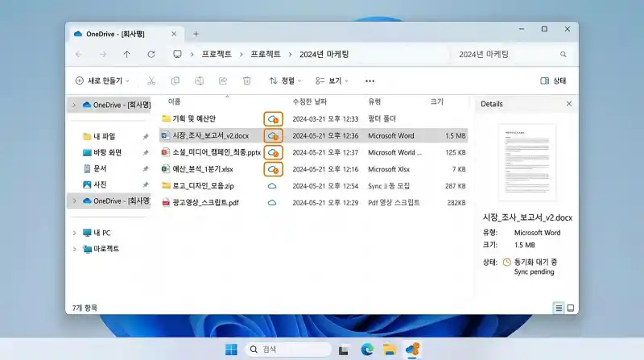The image size is (644, 360).
Task: Select file 광고영상_스크립트.pdf
Action: pos(205,203)
